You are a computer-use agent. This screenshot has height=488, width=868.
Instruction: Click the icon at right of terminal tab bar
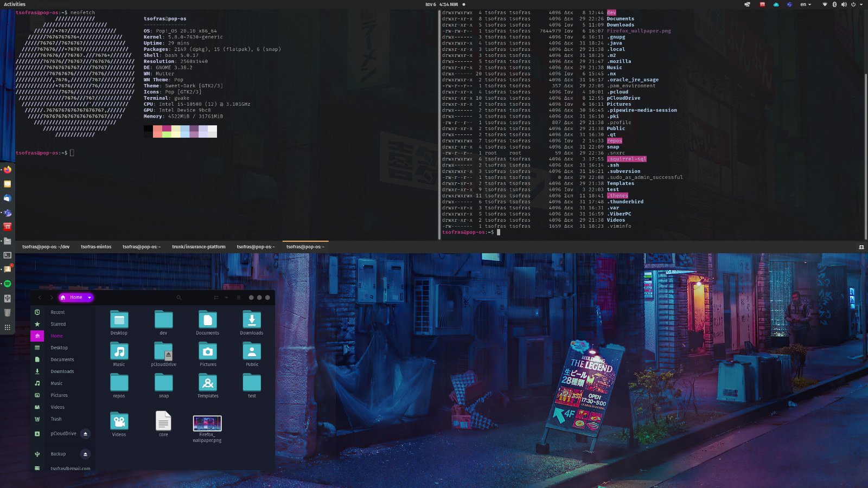pyautogui.click(x=861, y=247)
